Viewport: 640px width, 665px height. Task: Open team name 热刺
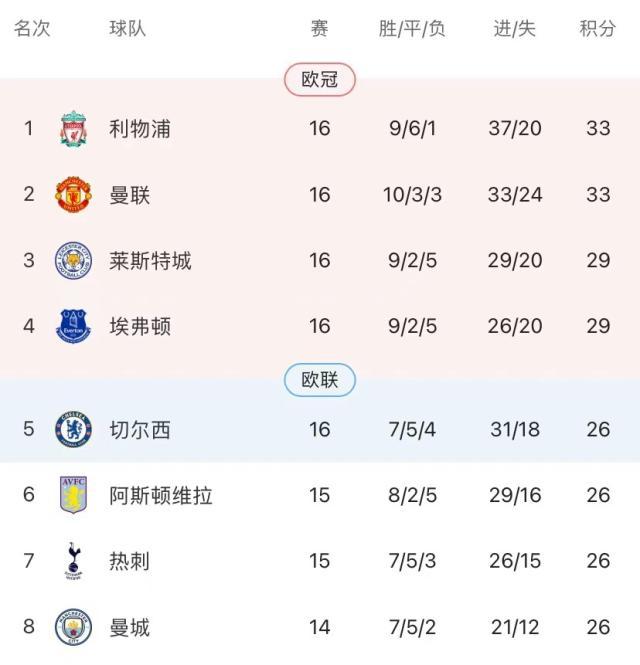(130, 561)
